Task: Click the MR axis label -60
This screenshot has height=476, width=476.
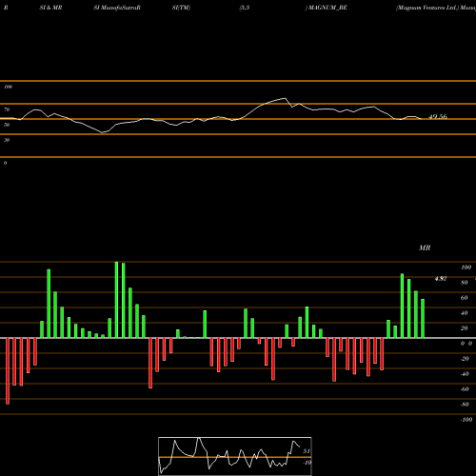Action: (x=465, y=389)
